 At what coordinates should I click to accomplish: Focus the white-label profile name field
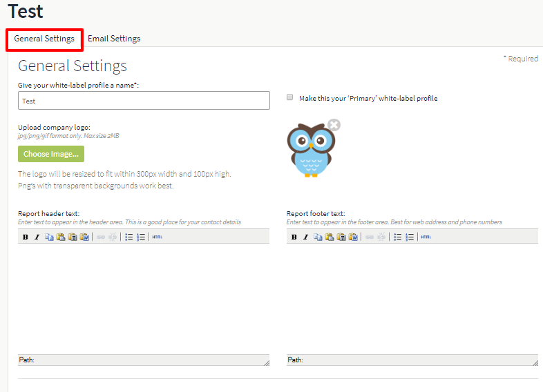pyautogui.click(x=144, y=101)
